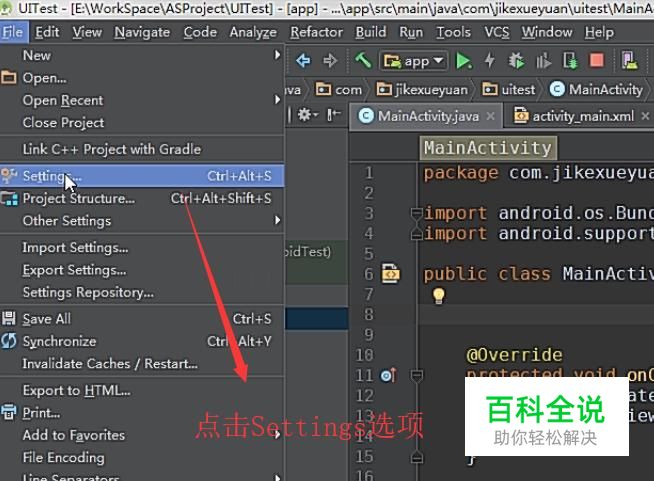Open the Analyze menu
The width and height of the screenshot is (654, 481).
(253, 32)
